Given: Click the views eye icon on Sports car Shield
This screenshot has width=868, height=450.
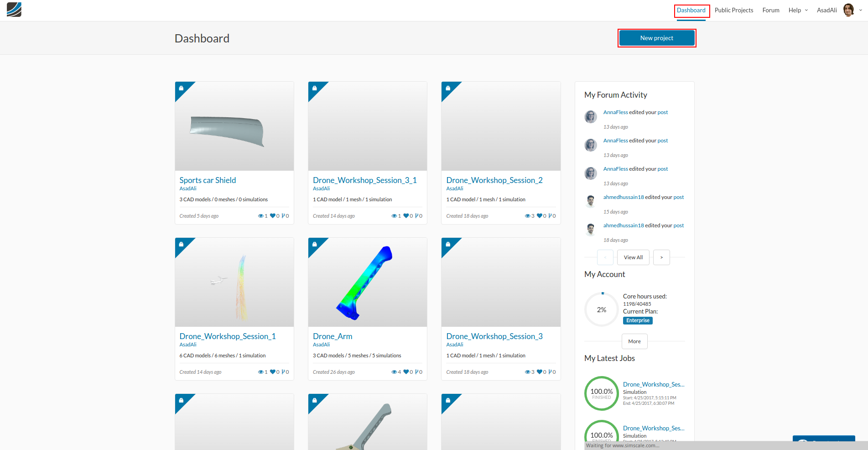Looking at the screenshot, I should [x=261, y=216].
